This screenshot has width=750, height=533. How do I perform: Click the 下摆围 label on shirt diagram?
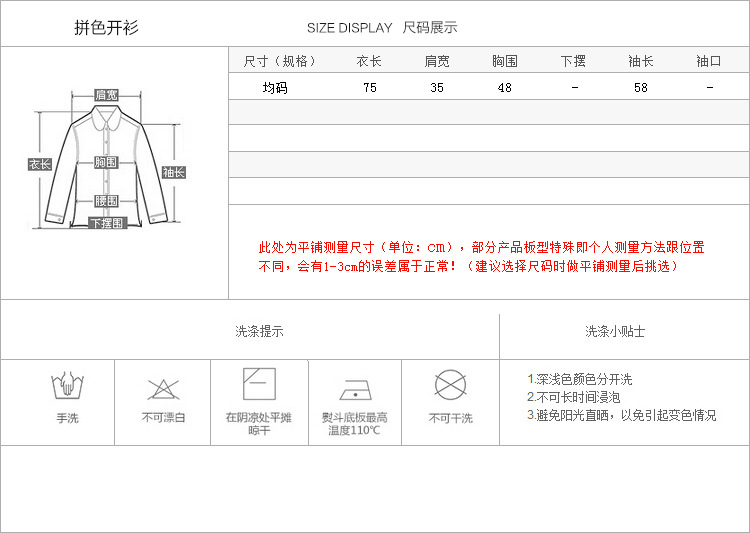coord(106,223)
